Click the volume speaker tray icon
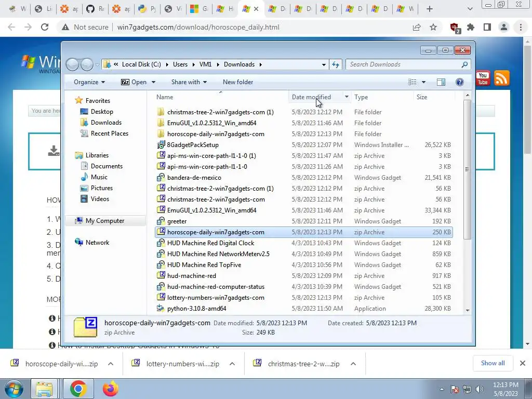This screenshot has width=532, height=399. 480,389
